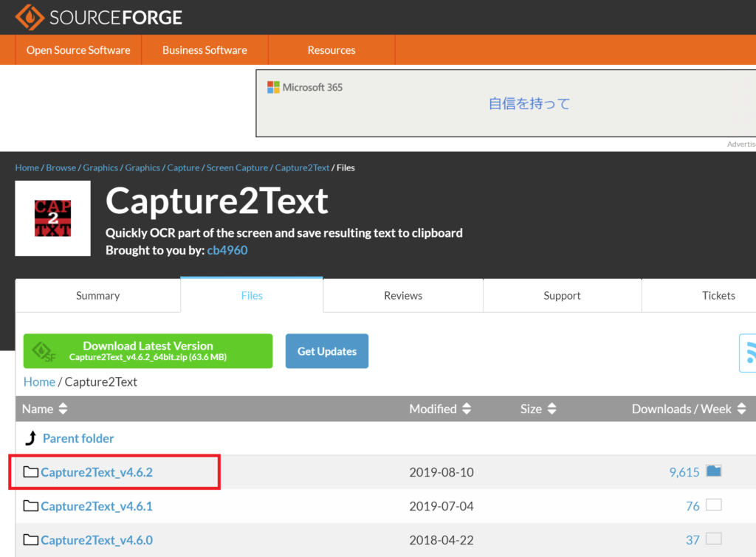Click the 37 downloads count
The image size is (756, 557).
693,540
